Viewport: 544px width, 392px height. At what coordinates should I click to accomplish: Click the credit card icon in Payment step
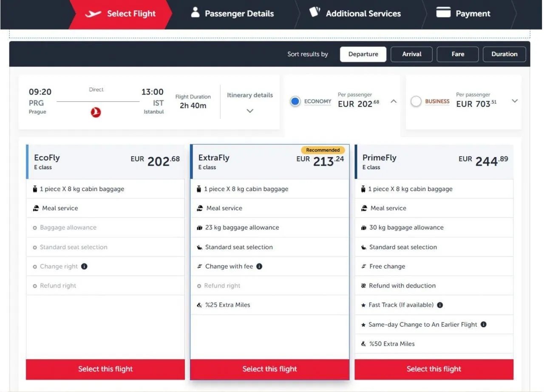coord(443,13)
